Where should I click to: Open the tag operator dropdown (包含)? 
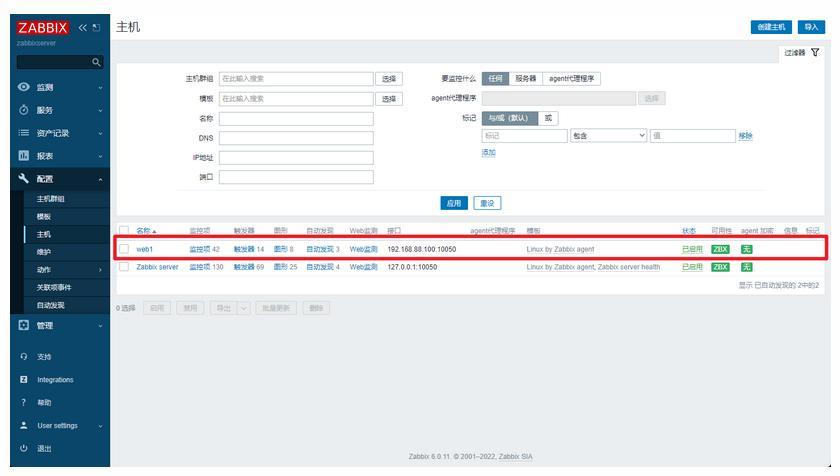[x=609, y=136]
